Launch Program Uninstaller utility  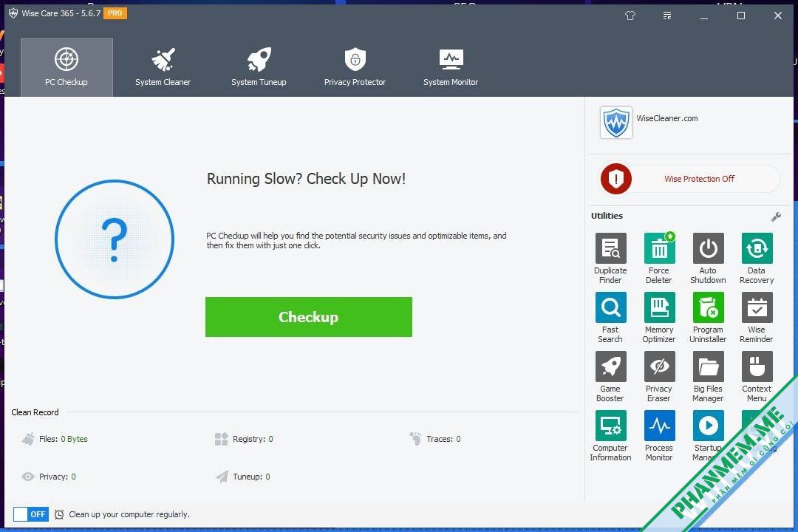coord(708,318)
